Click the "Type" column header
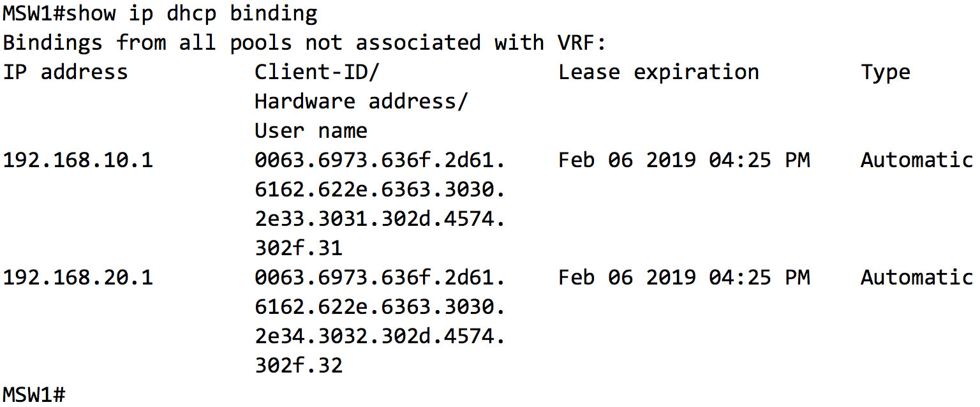Viewport: 980px width, 407px height. tap(885, 72)
